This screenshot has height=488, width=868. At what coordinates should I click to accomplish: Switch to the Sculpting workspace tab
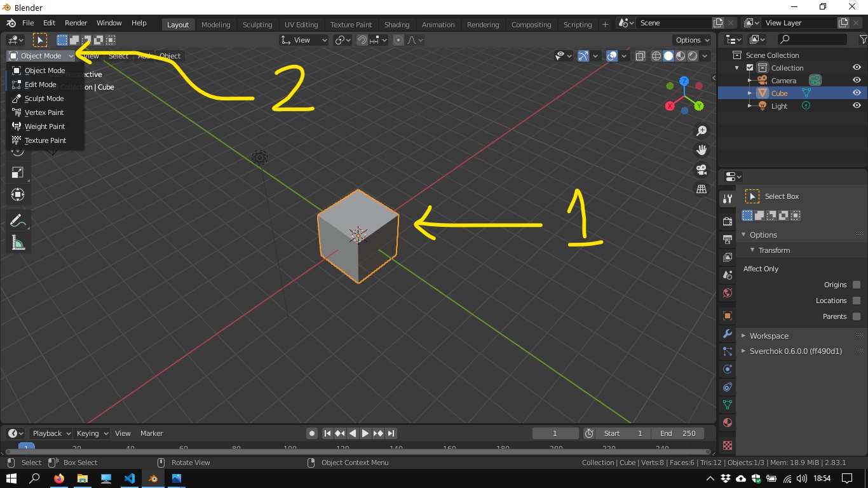coord(257,25)
